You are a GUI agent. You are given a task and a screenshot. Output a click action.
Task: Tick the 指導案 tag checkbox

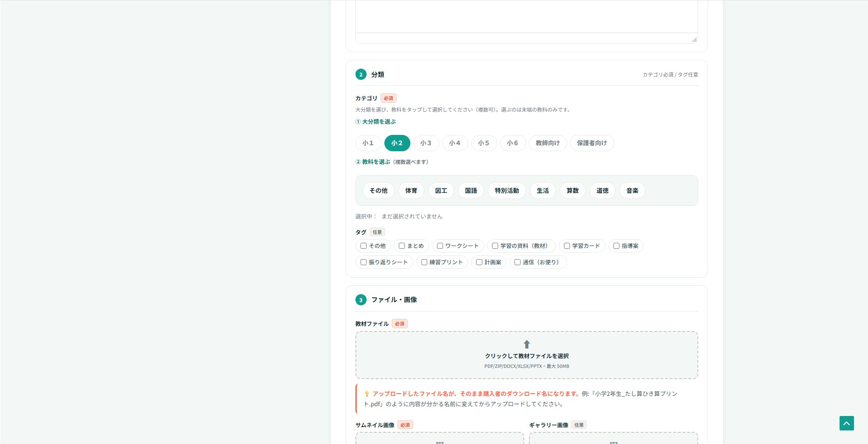click(616, 246)
